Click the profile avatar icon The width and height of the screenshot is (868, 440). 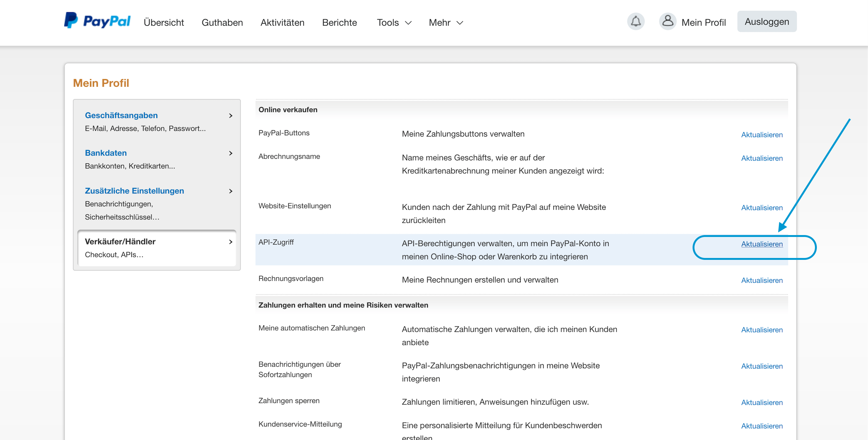pos(667,22)
